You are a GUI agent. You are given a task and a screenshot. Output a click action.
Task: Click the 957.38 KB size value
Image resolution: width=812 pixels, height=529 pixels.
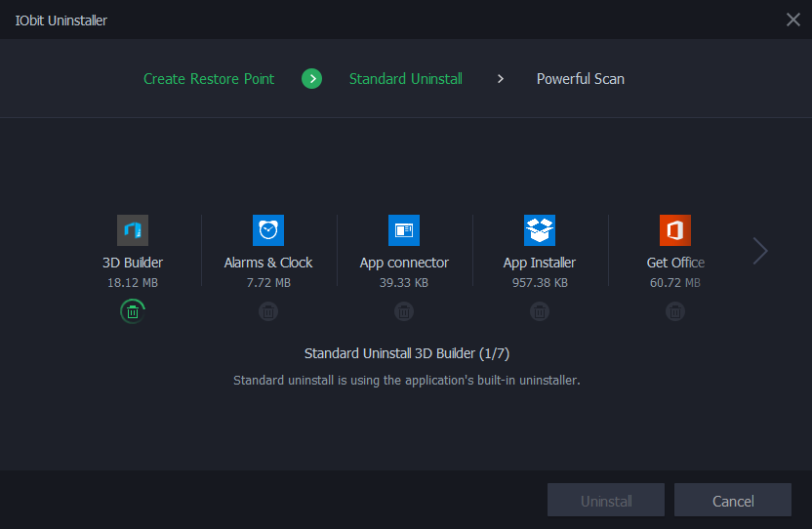pos(540,283)
